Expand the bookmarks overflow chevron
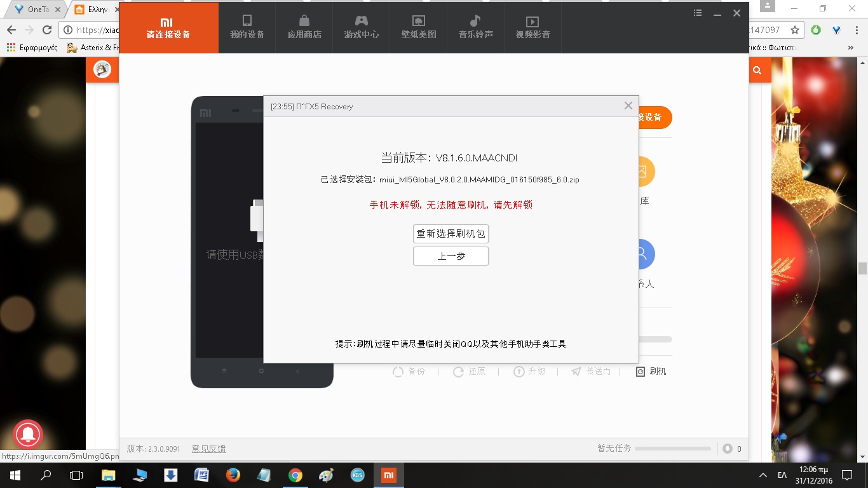Viewport: 868px width, 488px height. [x=851, y=48]
